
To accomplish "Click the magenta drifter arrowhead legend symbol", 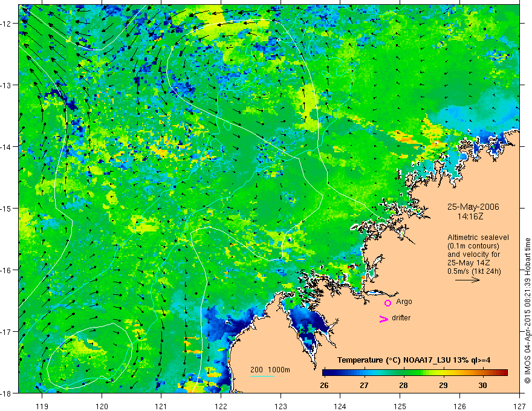I will click(x=384, y=319).
